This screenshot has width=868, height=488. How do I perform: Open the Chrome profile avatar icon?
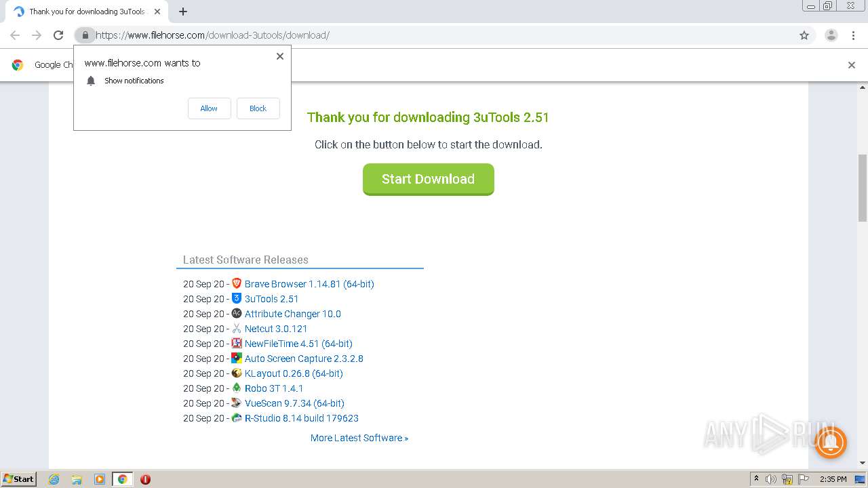click(x=831, y=35)
